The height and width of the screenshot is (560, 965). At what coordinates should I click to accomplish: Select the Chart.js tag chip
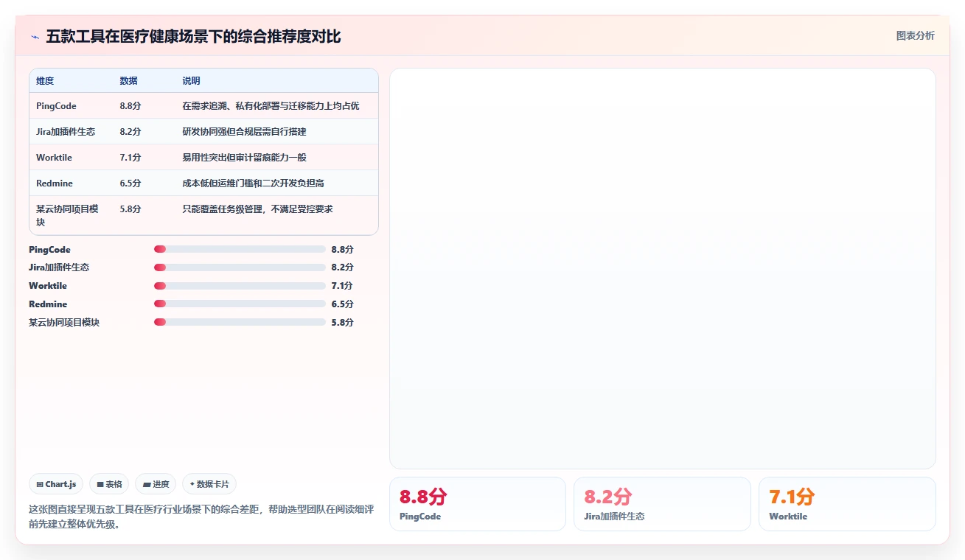tap(57, 484)
